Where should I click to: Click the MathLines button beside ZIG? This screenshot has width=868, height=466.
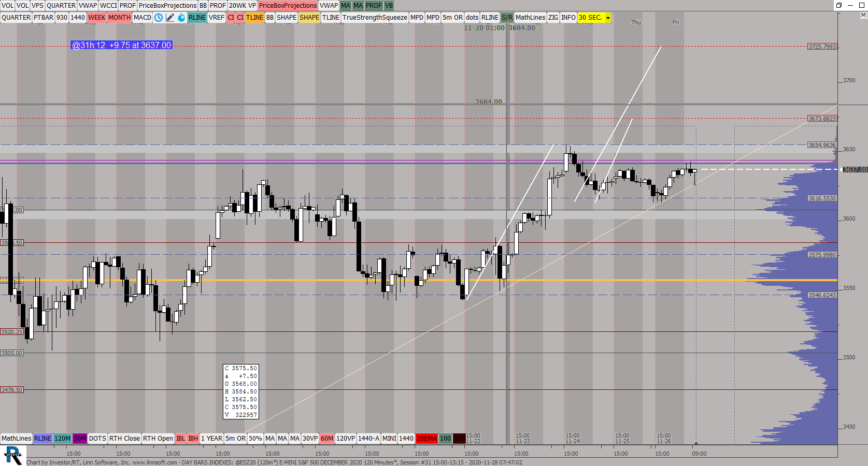tap(531, 17)
